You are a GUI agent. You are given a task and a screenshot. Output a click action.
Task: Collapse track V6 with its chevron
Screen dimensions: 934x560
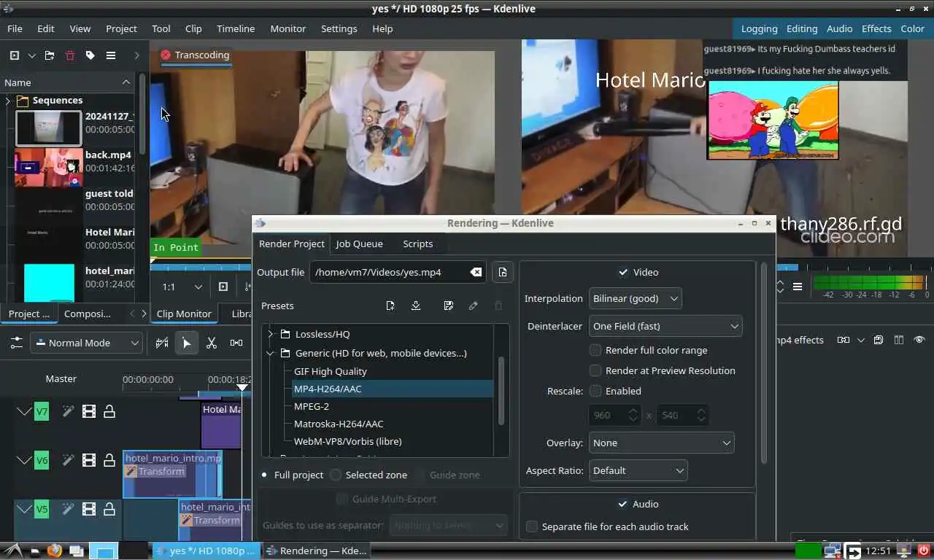(24, 460)
